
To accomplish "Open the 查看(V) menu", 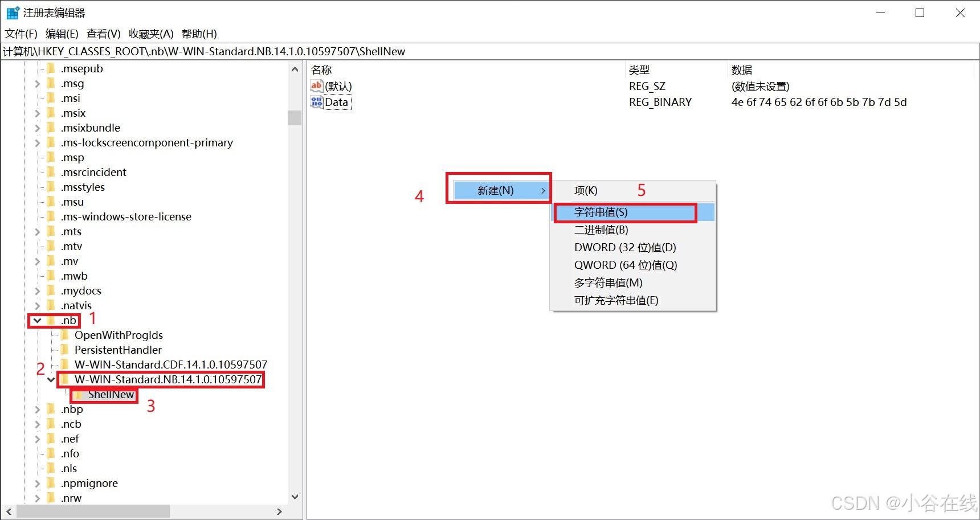I will pyautogui.click(x=104, y=34).
